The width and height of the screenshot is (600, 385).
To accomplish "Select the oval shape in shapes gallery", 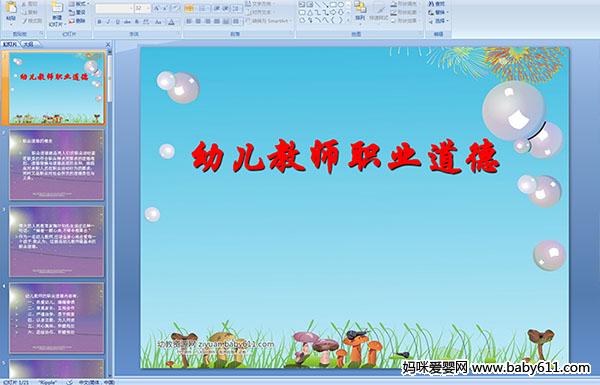I will (x=341, y=5).
